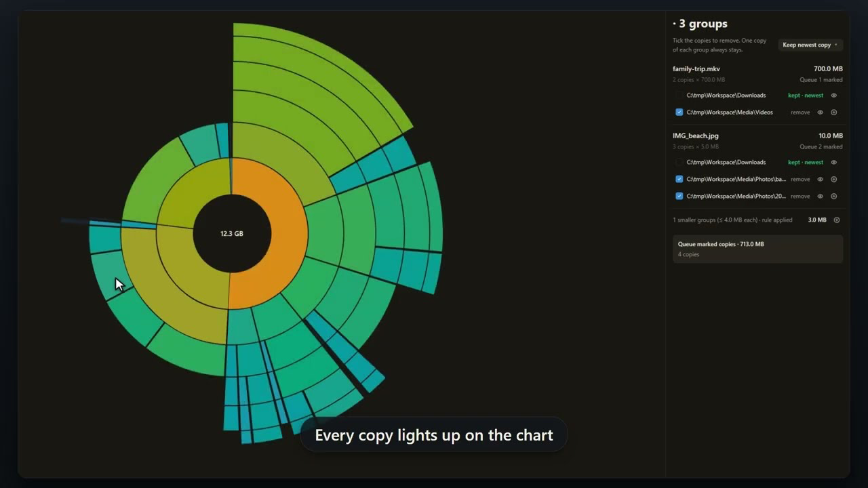Untick the Media\Videos copy checkbox
The height and width of the screenshot is (488, 868).
pyautogui.click(x=679, y=113)
